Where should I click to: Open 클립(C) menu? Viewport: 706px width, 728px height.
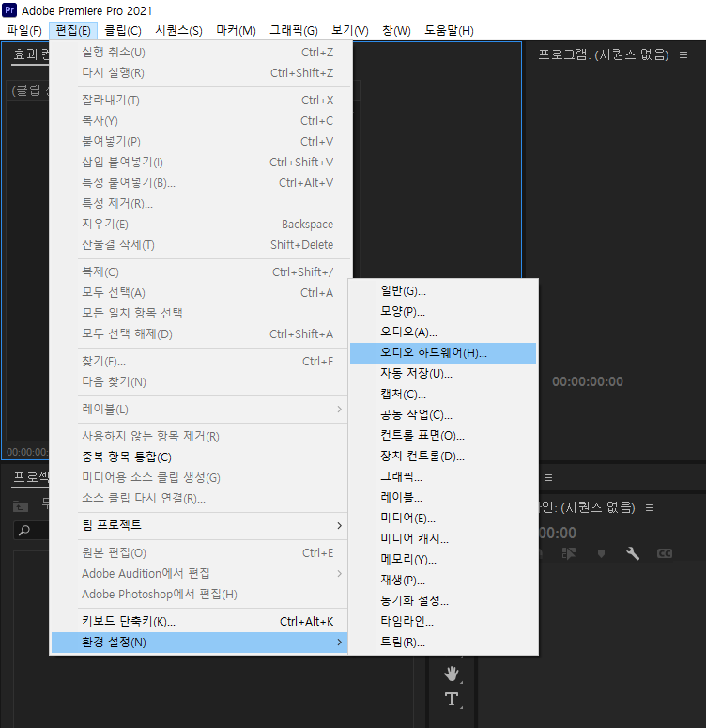click(x=123, y=31)
